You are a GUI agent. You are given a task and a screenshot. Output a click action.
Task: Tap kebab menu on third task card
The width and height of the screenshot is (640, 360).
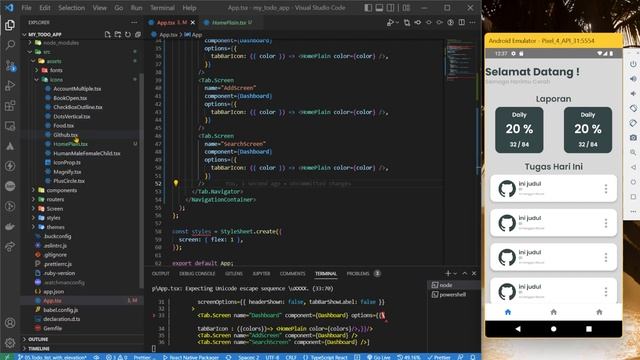606,257
